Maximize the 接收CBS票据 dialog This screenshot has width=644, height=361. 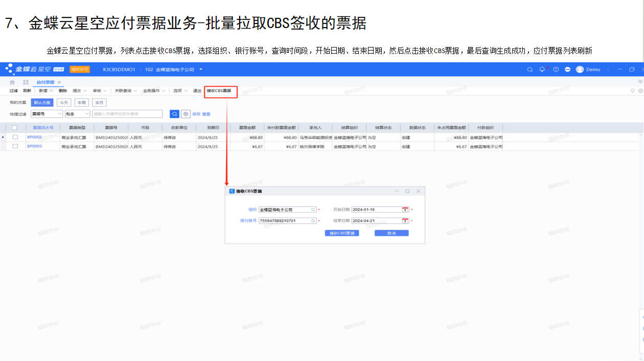pos(407,191)
